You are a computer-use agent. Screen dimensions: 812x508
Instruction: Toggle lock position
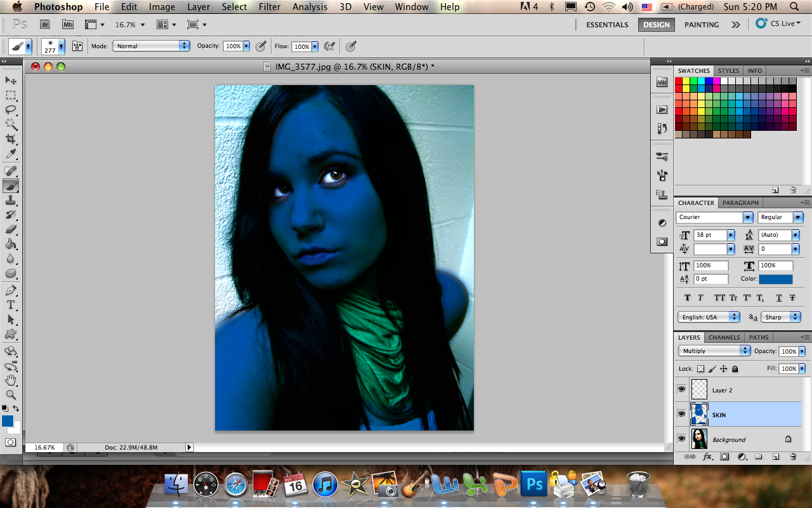[x=723, y=368]
